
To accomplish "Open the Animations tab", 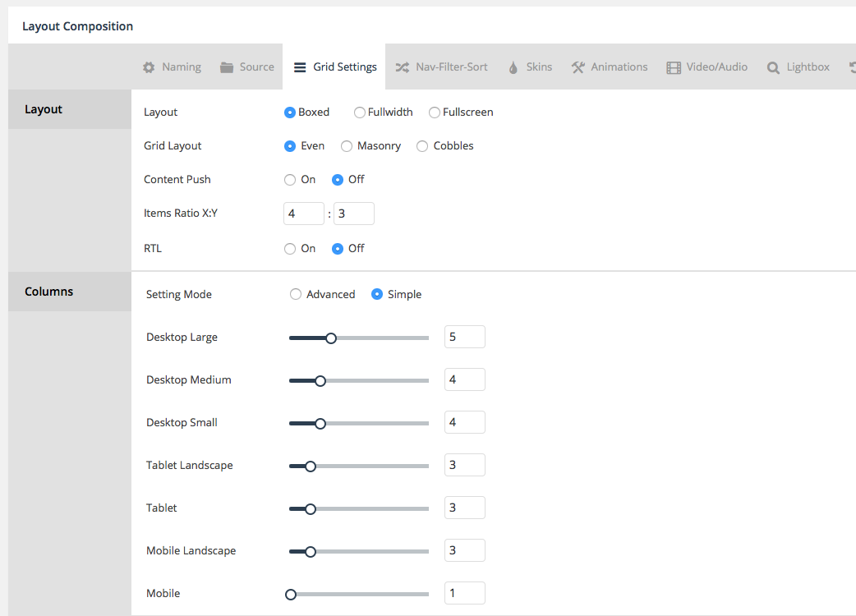I will coord(610,67).
